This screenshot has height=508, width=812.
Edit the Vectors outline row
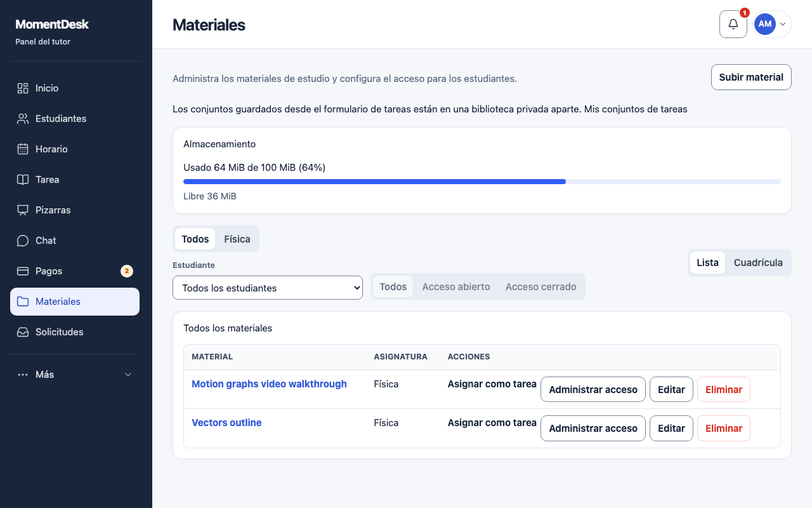pos(671,429)
